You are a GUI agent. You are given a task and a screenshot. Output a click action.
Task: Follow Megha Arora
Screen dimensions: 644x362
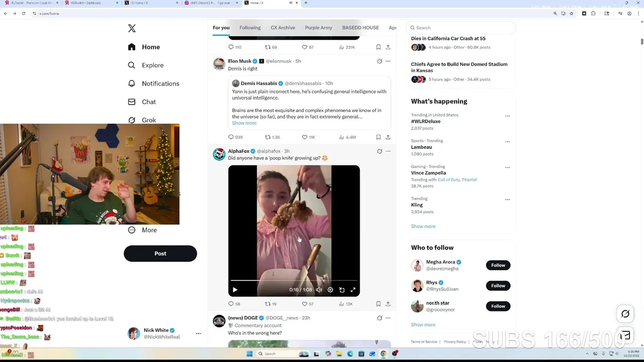(x=498, y=265)
